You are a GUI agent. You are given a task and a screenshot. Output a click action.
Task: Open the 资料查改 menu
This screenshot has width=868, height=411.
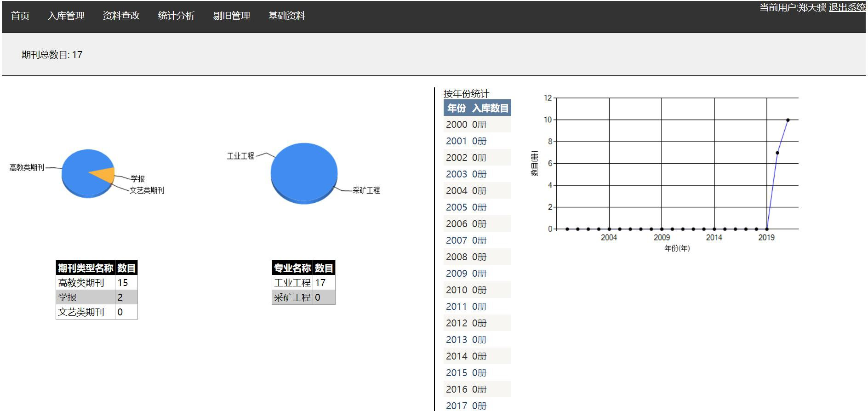[x=121, y=16]
